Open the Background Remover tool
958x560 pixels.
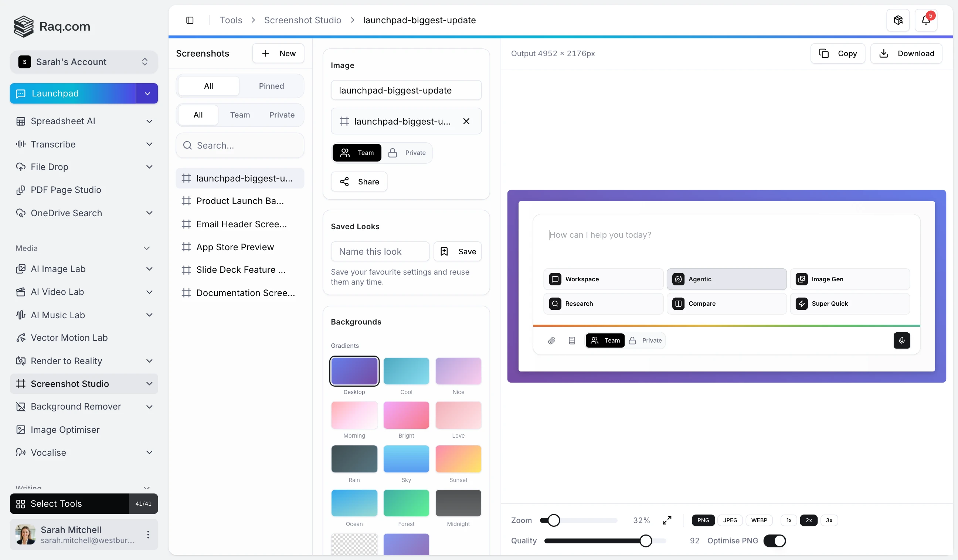click(x=75, y=406)
